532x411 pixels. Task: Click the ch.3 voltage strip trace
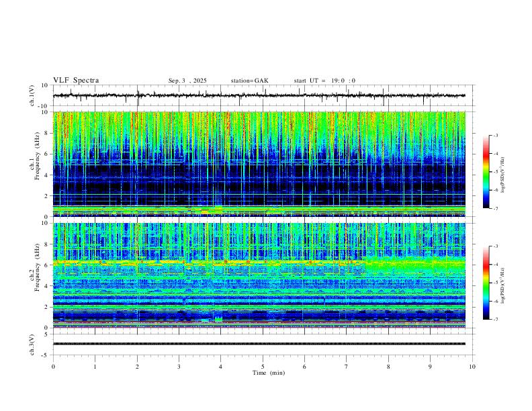[259, 344]
